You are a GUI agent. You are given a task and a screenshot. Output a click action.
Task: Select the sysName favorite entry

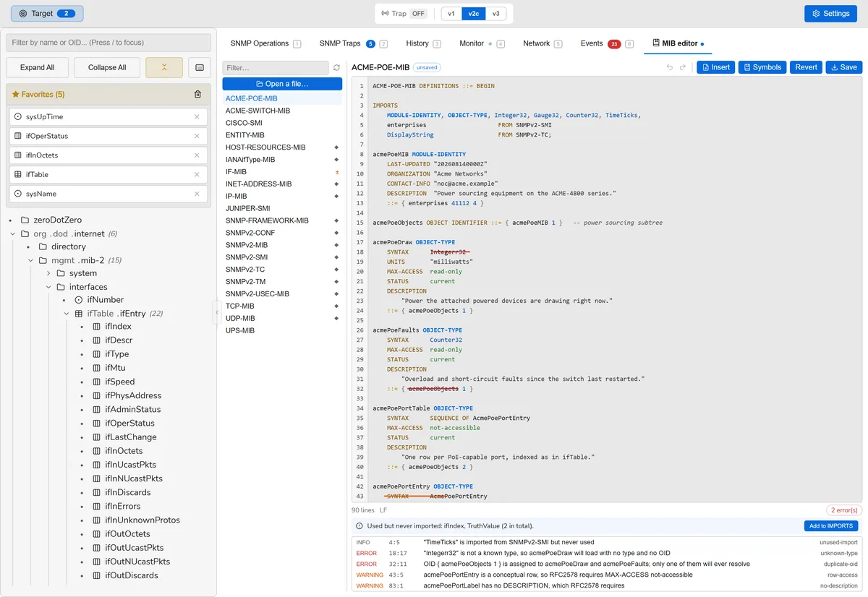(x=109, y=194)
